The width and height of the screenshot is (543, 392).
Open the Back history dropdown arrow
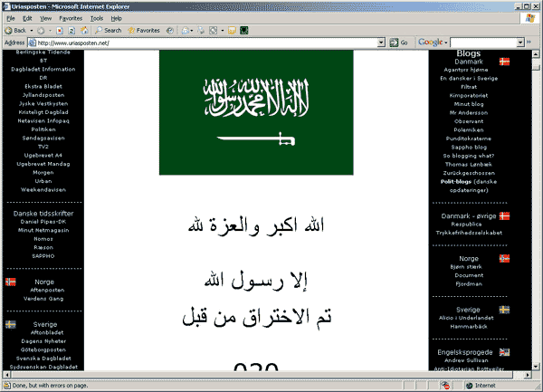31,31
